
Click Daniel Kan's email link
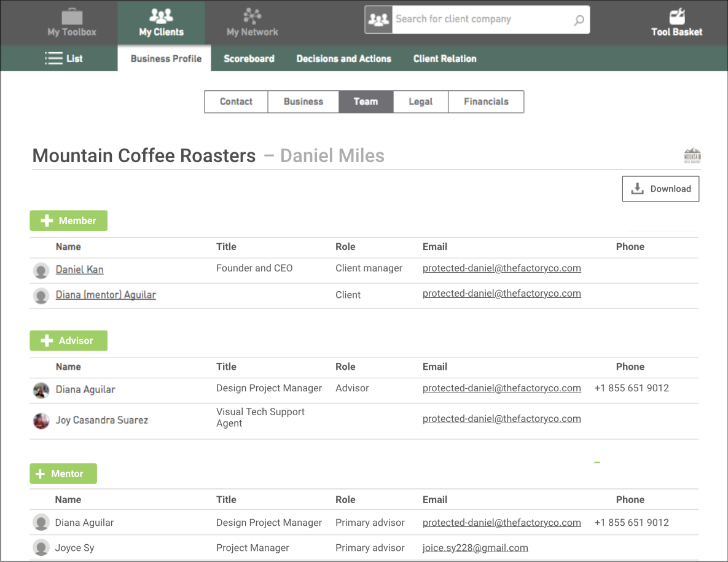point(501,268)
